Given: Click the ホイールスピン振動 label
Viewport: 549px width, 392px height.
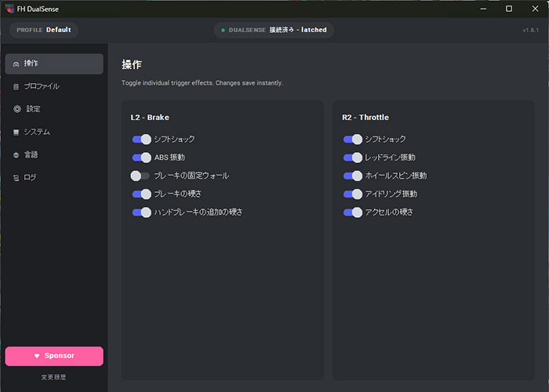Looking at the screenshot, I should 396,176.
